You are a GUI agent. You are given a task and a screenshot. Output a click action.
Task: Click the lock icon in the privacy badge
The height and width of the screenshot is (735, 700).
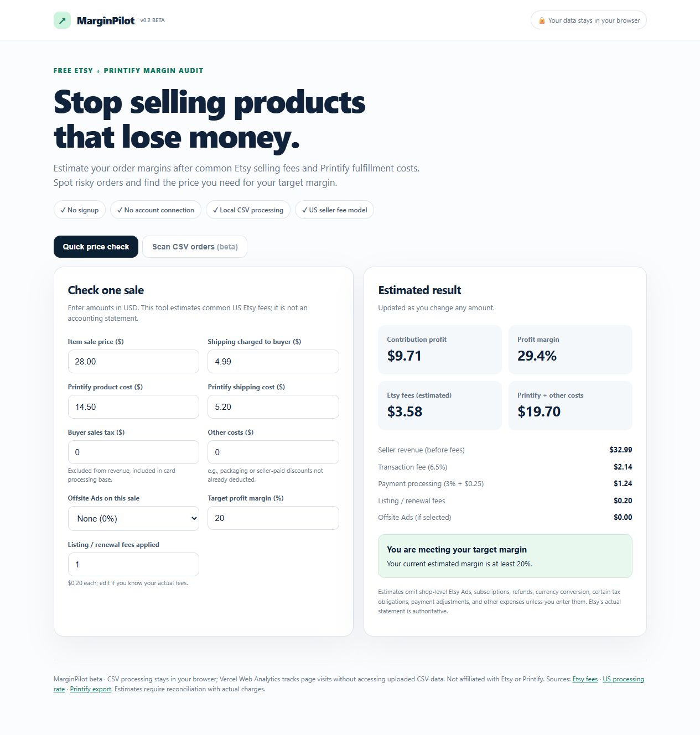(542, 20)
